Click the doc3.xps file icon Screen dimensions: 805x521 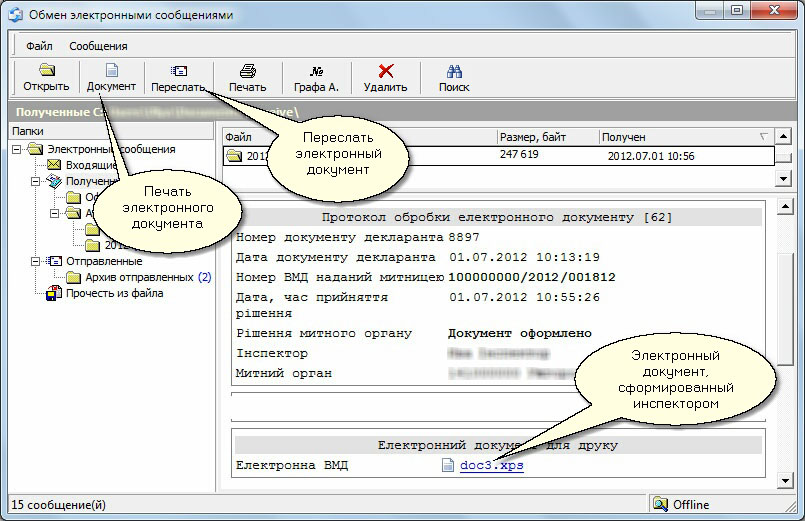point(448,465)
